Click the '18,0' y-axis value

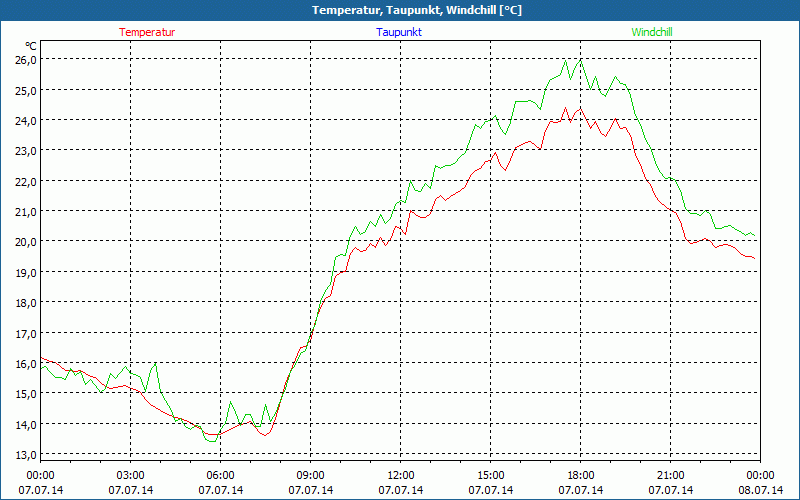coord(26,303)
